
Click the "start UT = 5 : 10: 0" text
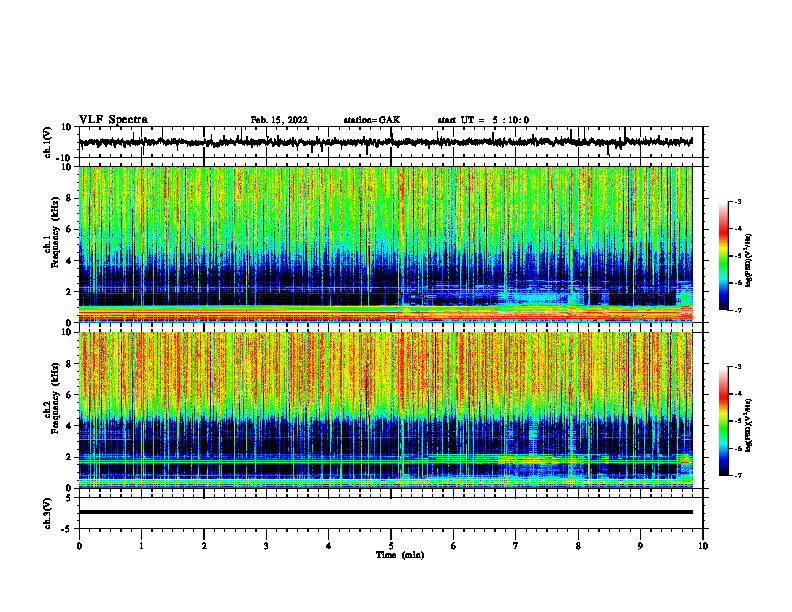pos(483,120)
